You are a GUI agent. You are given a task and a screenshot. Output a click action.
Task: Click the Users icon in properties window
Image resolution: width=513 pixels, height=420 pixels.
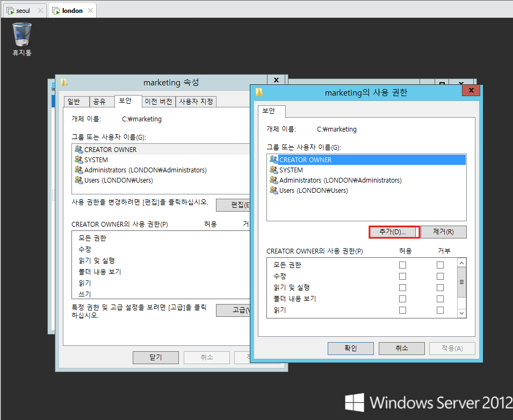[x=78, y=180]
